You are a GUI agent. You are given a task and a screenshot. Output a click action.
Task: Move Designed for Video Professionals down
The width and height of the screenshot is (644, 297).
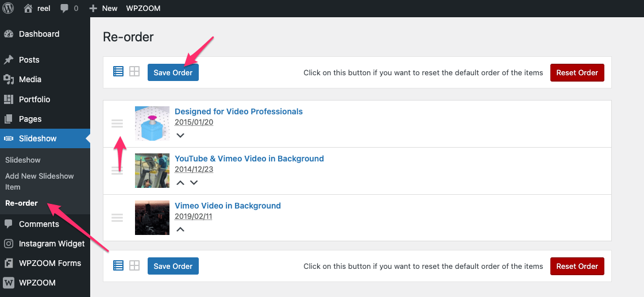click(x=180, y=136)
